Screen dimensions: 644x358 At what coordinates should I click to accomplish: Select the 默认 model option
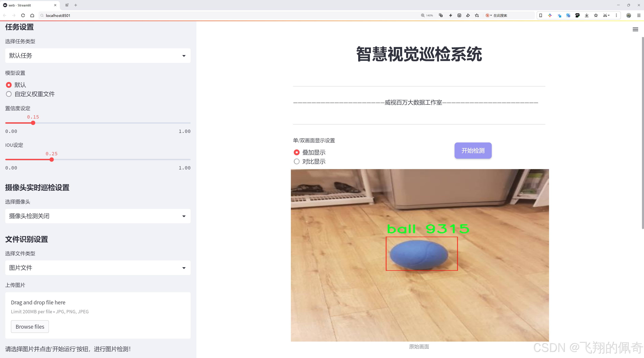pos(9,85)
